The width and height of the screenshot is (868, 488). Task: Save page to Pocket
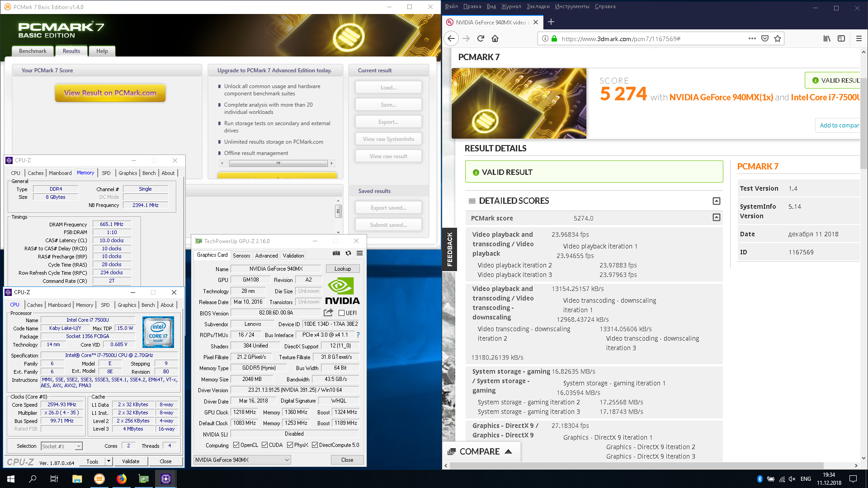click(x=765, y=38)
